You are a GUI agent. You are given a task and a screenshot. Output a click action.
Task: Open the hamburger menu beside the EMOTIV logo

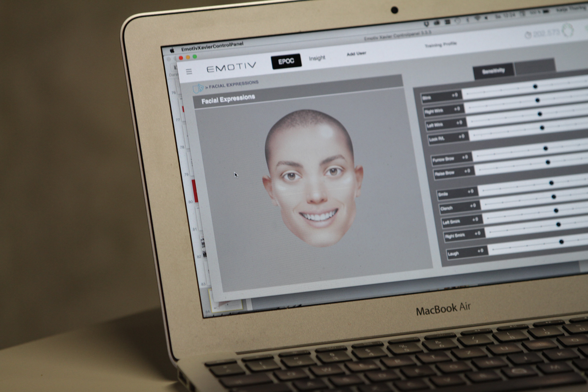[189, 71]
